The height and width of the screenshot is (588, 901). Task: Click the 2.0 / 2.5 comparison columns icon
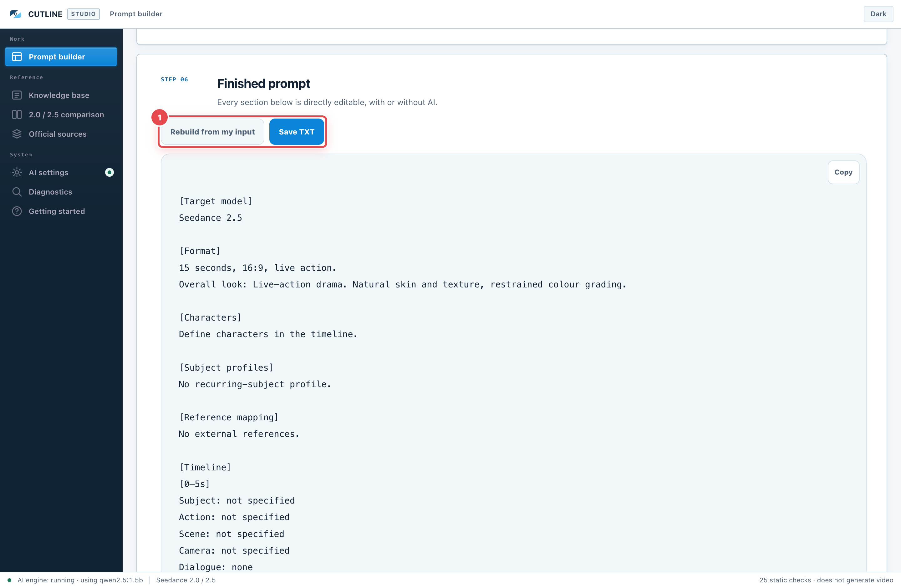pos(17,115)
